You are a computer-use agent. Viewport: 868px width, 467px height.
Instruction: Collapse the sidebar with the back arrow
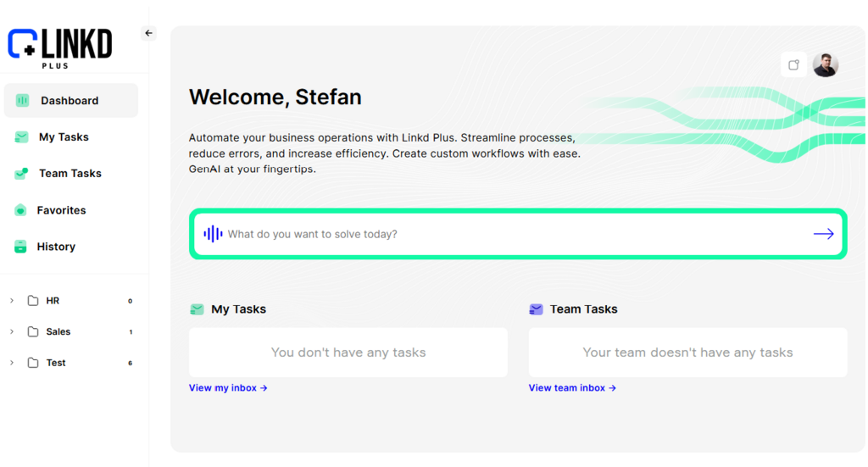[149, 33]
